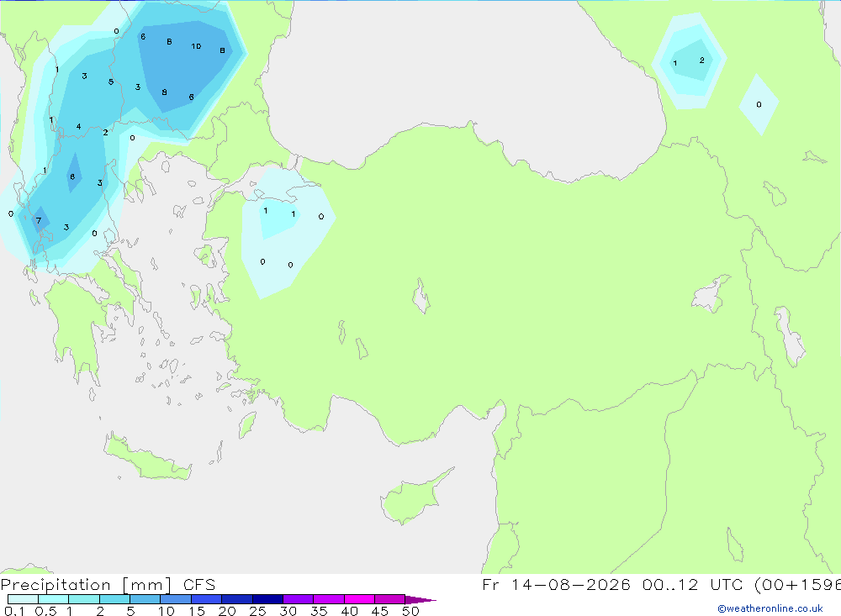Click the "5" precipitation value on the map

(x=111, y=82)
